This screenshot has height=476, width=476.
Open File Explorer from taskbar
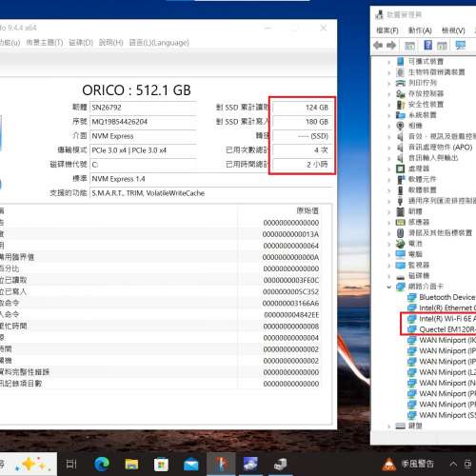pos(131,465)
